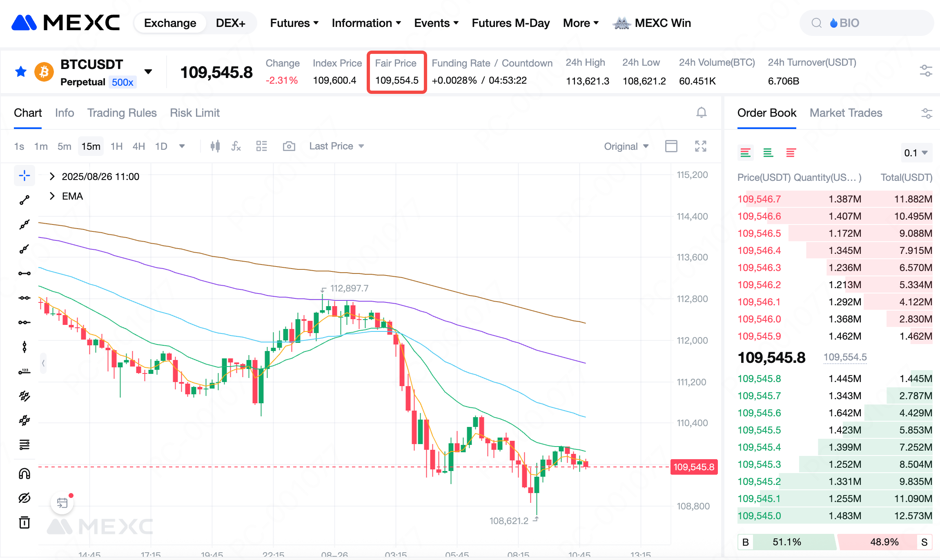Open candlestick chart style icon
Screen dimensions: 940x560
tap(215, 146)
